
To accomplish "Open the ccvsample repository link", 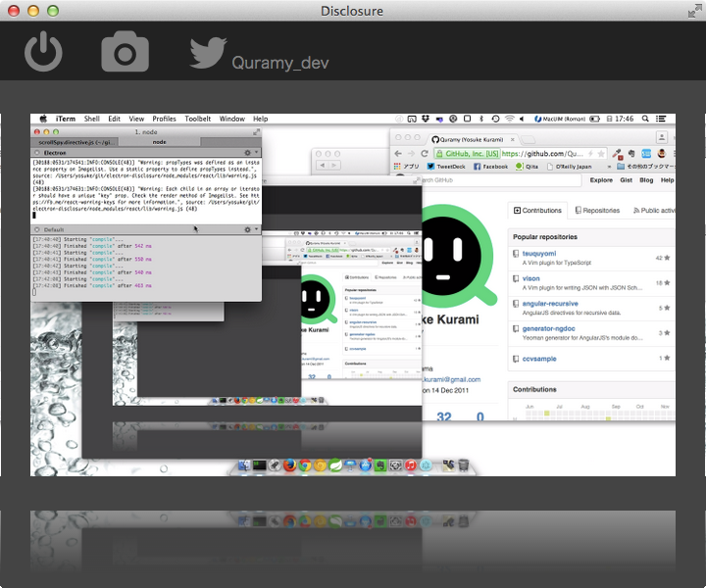I will pyautogui.click(x=539, y=359).
